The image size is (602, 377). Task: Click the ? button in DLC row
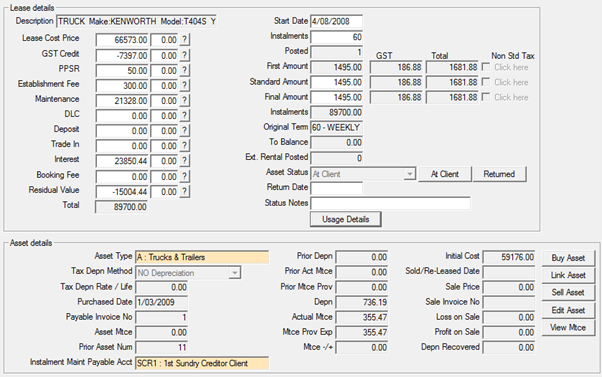tap(184, 116)
